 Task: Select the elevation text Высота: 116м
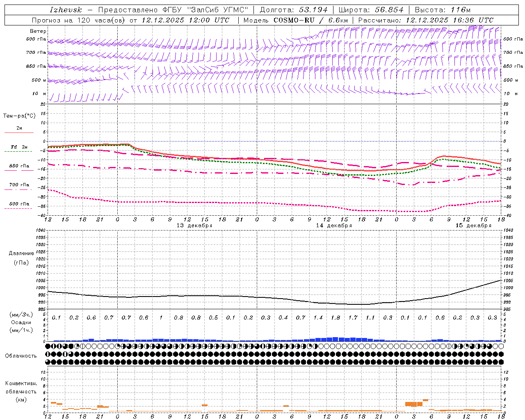443,10
